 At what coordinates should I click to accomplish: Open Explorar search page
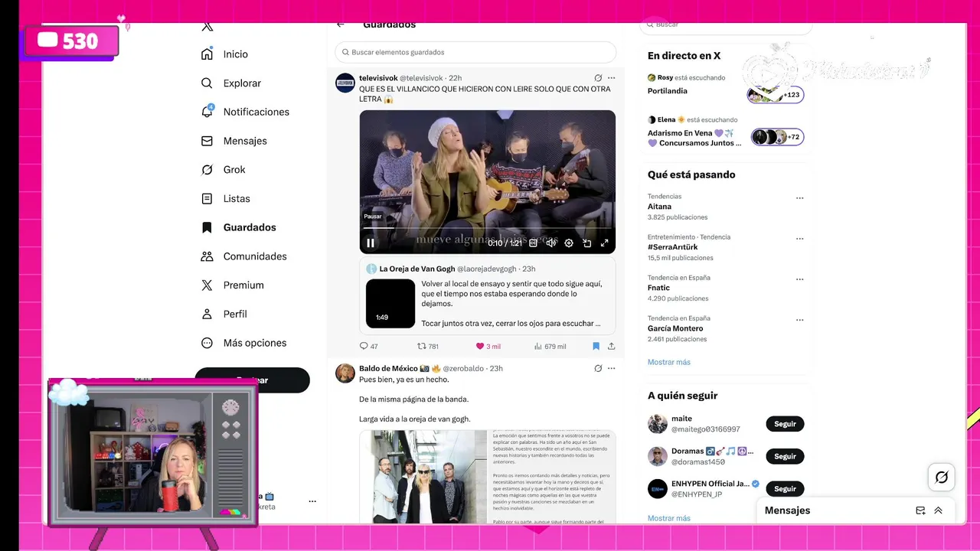[231, 83]
